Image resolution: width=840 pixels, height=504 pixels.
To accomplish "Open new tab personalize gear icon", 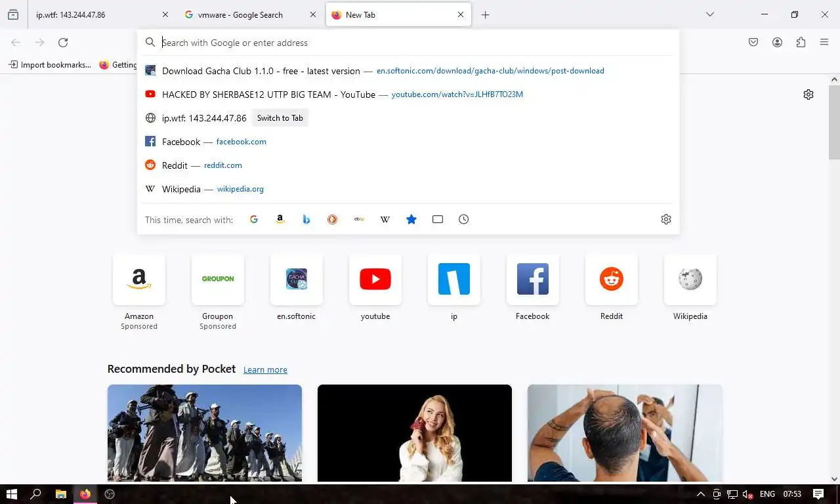I will (x=808, y=94).
